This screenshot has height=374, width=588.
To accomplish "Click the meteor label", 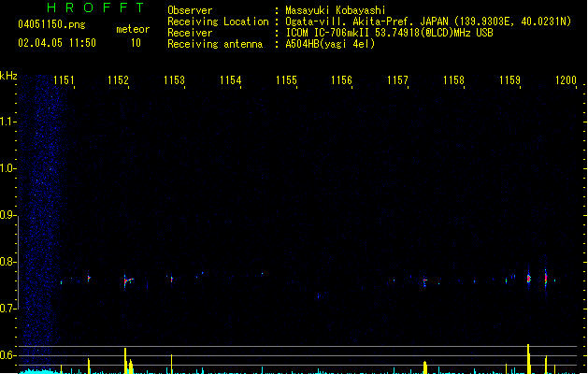I will [133, 29].
